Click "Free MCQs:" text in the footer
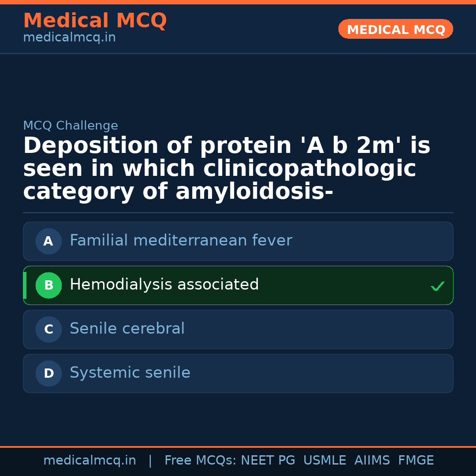The height and width of the screenshot is (476, 476). point(201,461)
